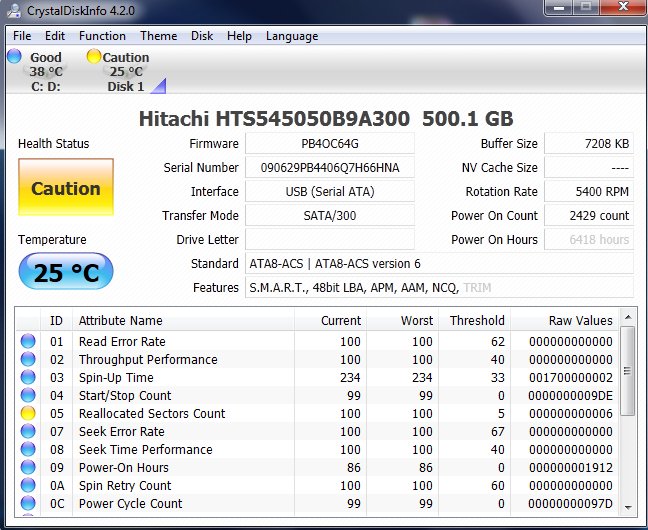
Task: Click blue status orb of Power Cycle Count
Action: click(28, 503)
